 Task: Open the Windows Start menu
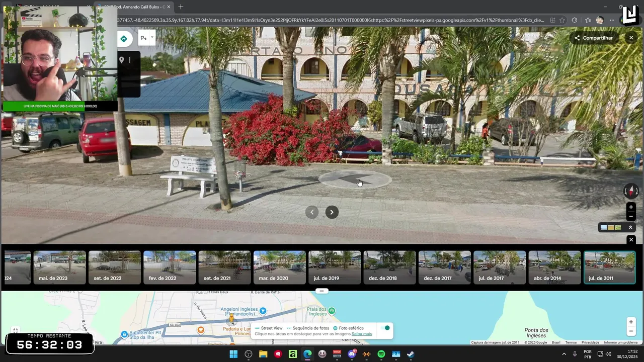coord(233,354)
